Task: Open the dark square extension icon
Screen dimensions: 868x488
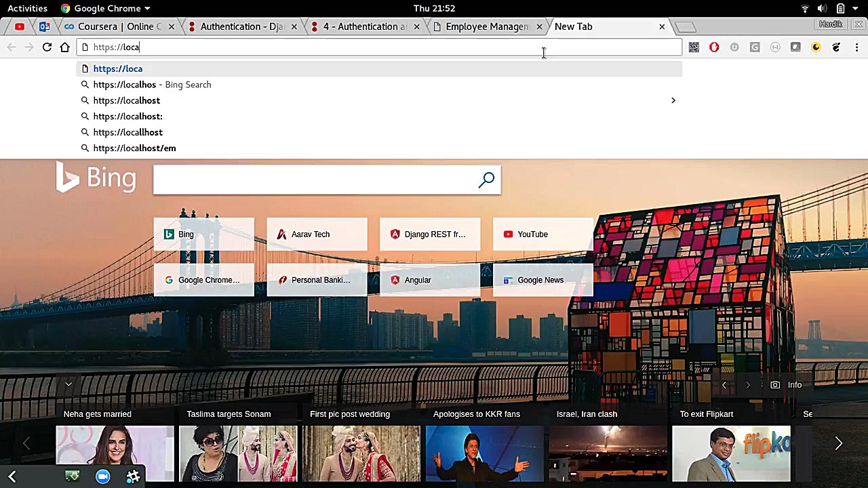Action: coord(795,47)
